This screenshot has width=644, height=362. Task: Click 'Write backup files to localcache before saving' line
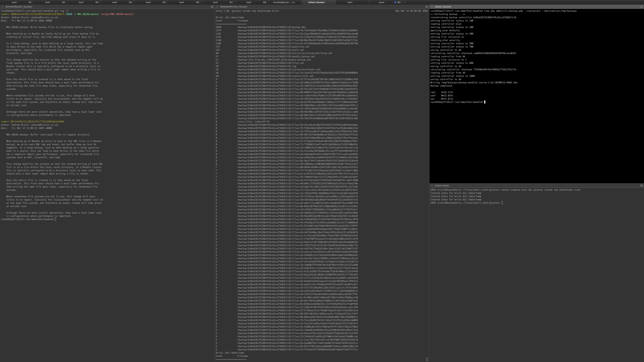coord(49,27)
